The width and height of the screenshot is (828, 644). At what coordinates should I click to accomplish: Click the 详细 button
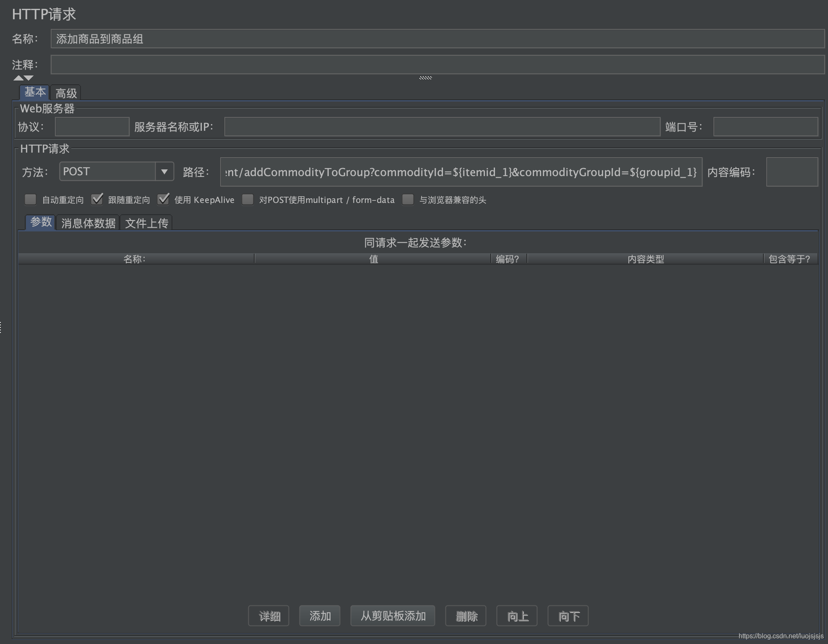click(x=269, y=616)
